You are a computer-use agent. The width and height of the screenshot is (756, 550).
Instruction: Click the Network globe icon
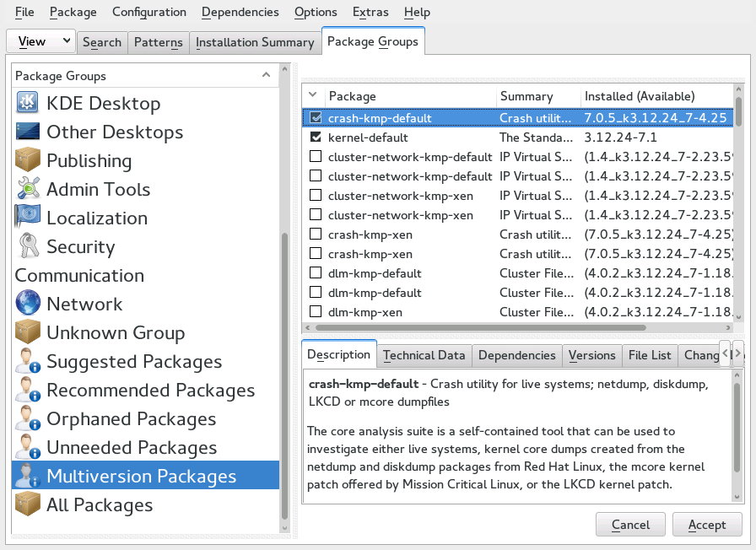[28, 303]
